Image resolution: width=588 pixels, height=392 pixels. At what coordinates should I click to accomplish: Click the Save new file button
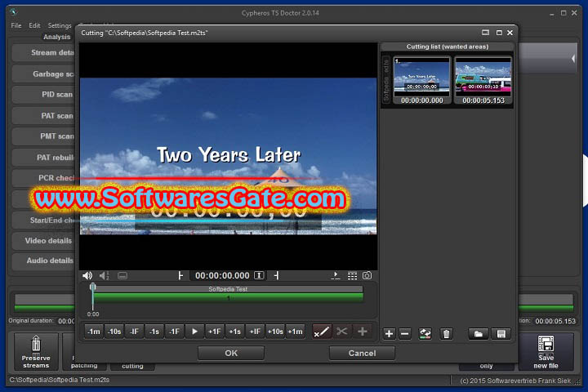[546, 352]
